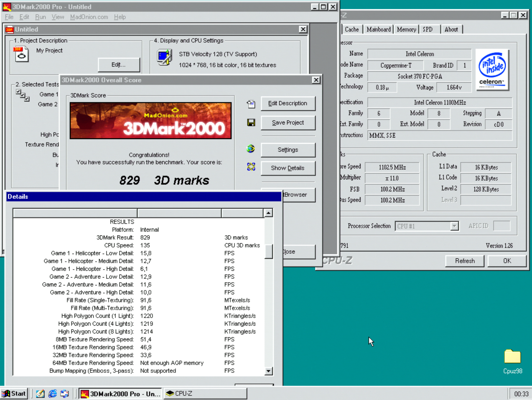Click the Details list scrollbar thumb

pyautogui.click(x=269, y=251)
